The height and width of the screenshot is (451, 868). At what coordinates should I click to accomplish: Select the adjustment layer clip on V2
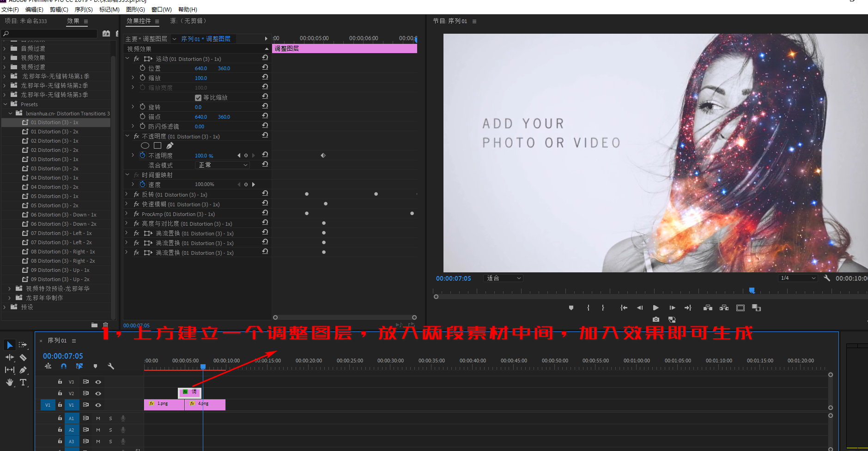190,392
